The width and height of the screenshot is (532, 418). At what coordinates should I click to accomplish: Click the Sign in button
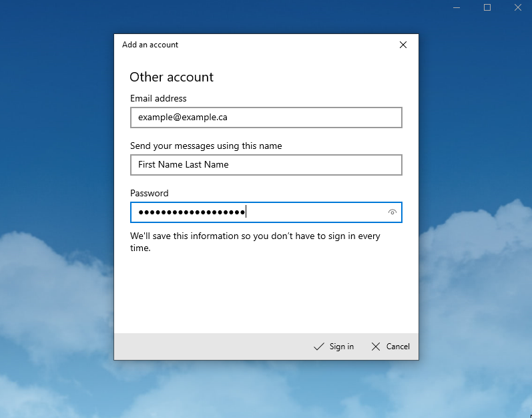tap(334, 347)
